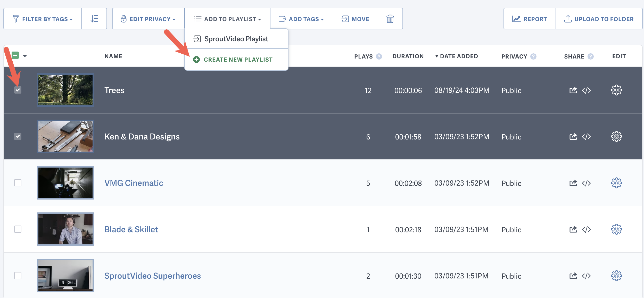Click share icon for Ken & Dana Designs
The height and width of the screenshot is (298, 644).
coord(573,137)
